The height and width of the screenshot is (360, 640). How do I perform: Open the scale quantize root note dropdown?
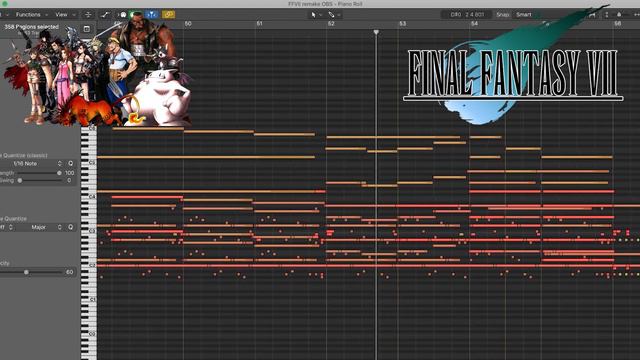7,227
